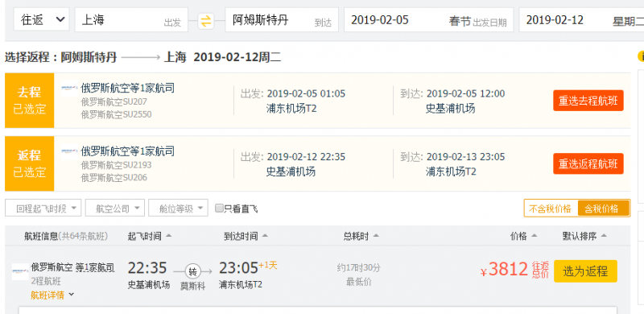The width and height of the screenshot is (644, 314).
Task: Sort by departure time arrow
Action: pos(168,236)
